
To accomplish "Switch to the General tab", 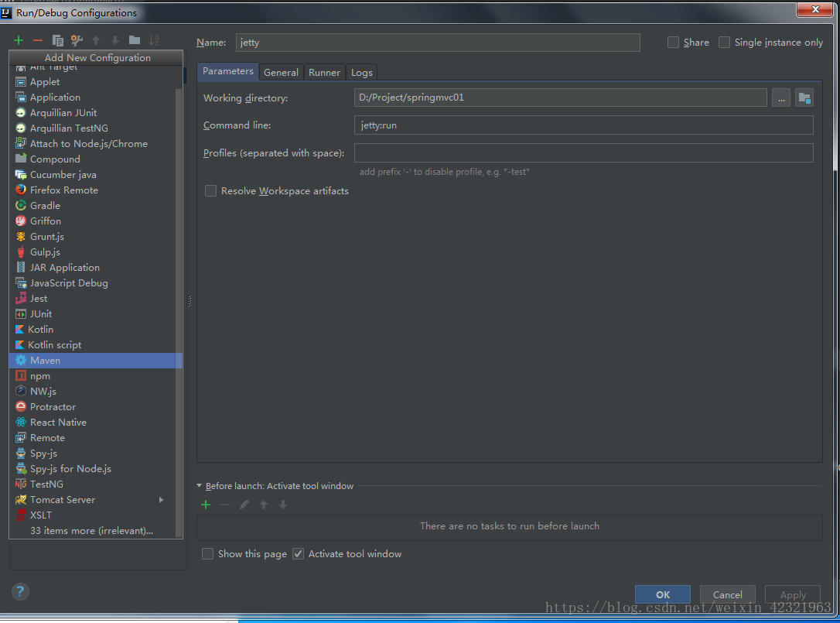I will pos(282,73).
